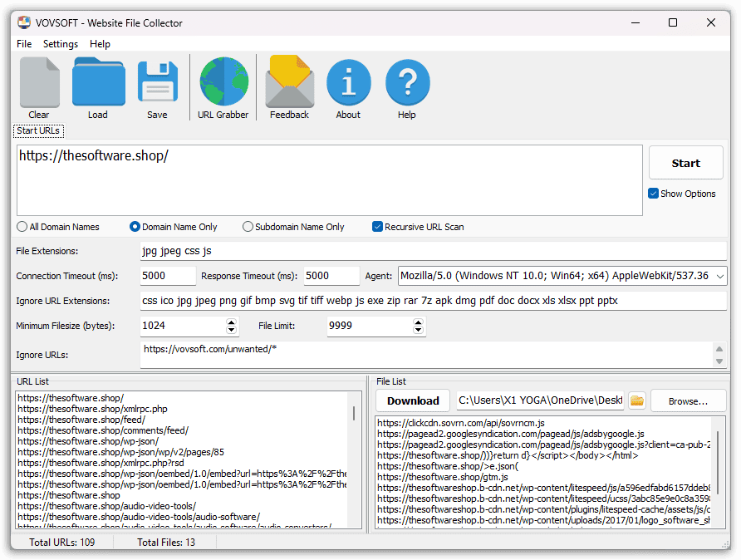Image resolution: width=741 pixels, height=560 pixels.
Task: Click the Download button
Action: [413, 400]
